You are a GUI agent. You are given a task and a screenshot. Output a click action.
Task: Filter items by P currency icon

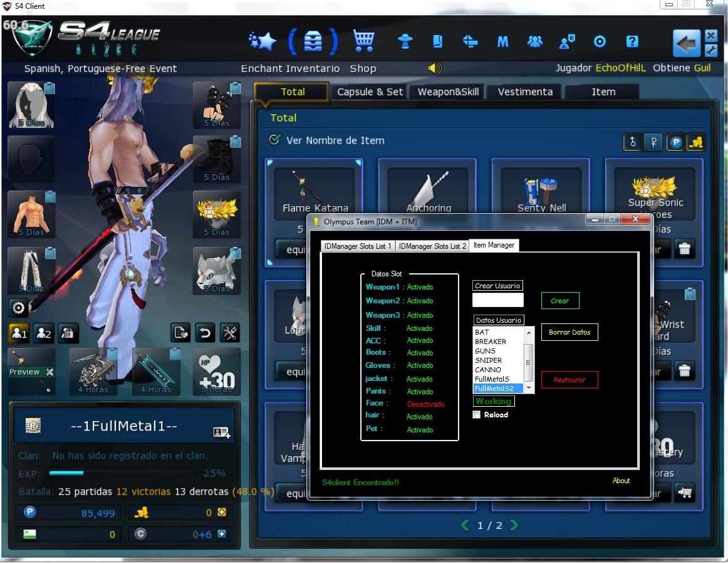[x=676, y=142]
